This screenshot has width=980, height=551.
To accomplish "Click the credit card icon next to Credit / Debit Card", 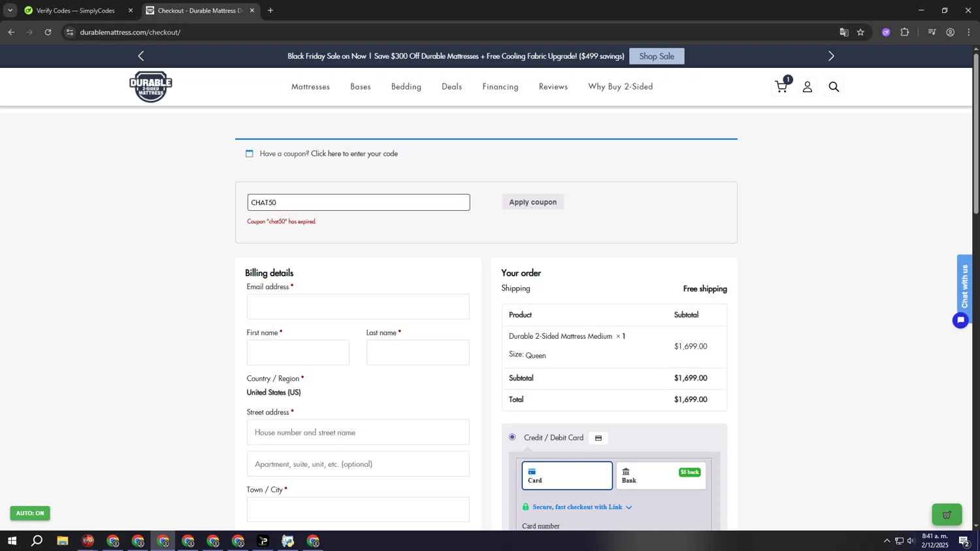I will pos(598,438).
